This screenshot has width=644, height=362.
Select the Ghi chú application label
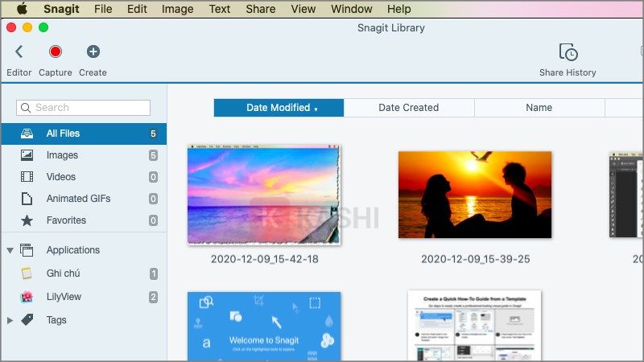64,274
